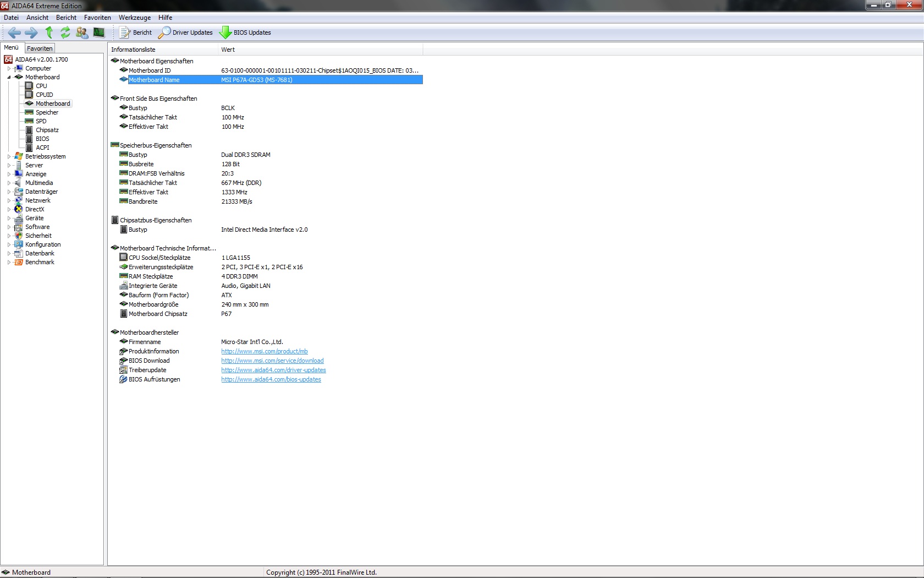Click the green monitor diagnostics toolbar icon
Screen dimensions: 924x578
coord(99,32)
